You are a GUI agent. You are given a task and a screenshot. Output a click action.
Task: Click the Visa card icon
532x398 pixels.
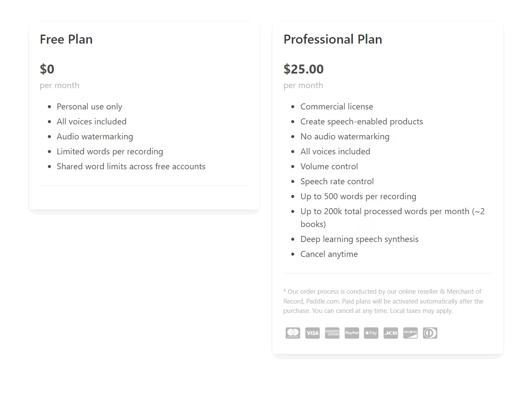[313, 333]
